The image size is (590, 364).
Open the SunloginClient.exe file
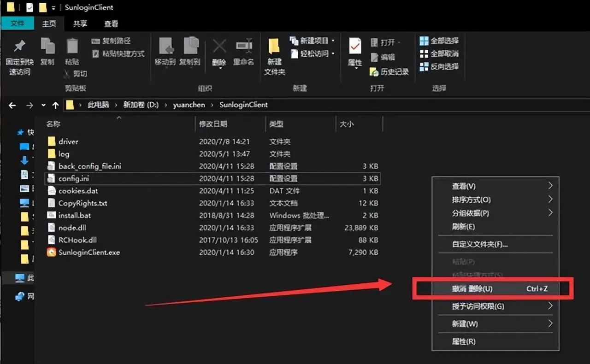pos(88,252)
